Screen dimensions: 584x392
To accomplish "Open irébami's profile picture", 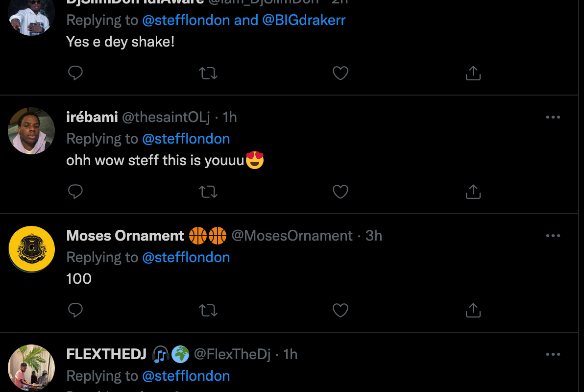I will (31, 131).
